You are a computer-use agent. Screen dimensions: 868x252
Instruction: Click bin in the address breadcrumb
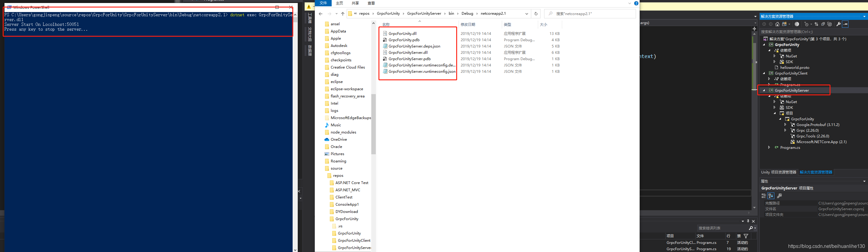451,14
